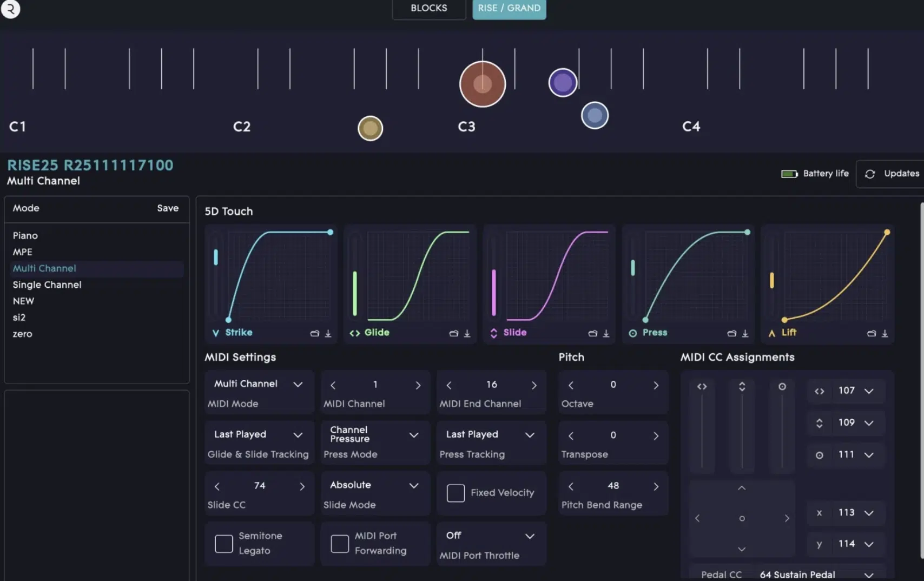
Task: Click the Slide curve download icon
Action: (606, 333)
